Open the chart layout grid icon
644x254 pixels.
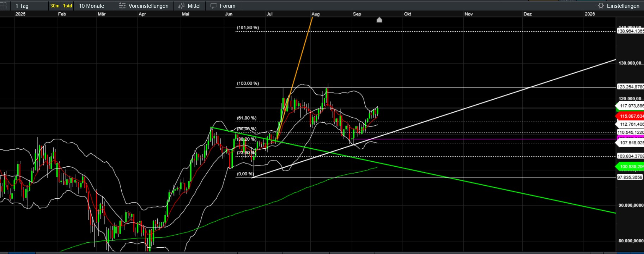coord(3,6)
